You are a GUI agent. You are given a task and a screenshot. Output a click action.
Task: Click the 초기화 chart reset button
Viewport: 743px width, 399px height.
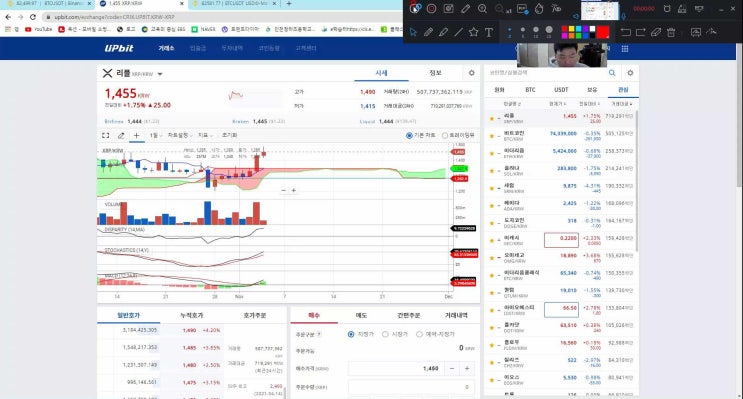click(229, 136)
